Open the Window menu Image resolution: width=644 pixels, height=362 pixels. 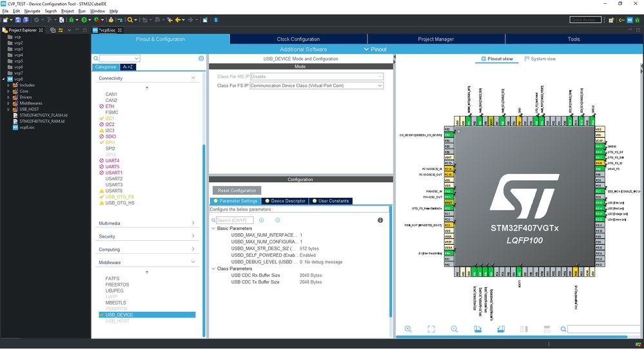click(x=97, y=11)
